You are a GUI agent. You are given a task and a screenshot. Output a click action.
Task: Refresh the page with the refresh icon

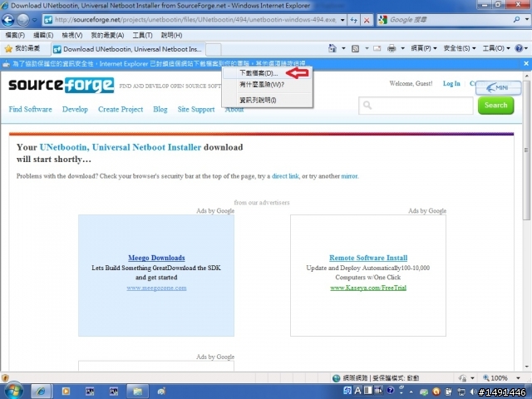(354, 20)
